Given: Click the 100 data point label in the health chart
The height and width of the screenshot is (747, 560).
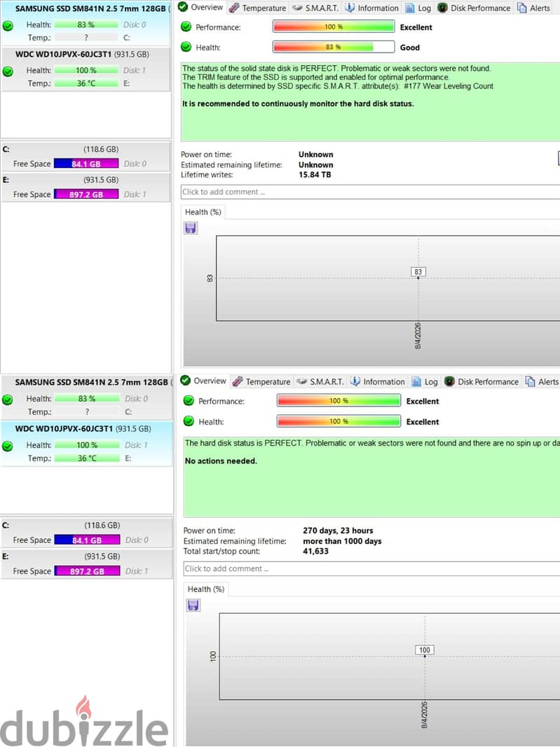Looking at the screenshot, I should coord(425,650).
